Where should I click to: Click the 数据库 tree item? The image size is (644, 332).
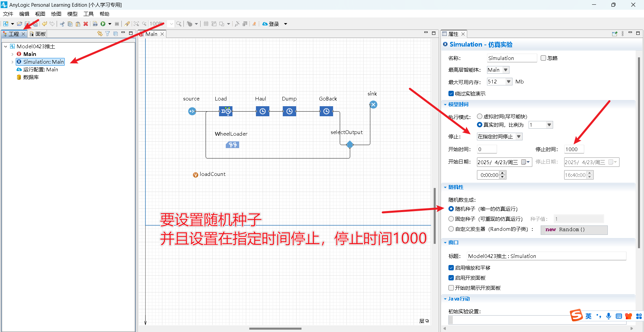(x=28, y=77)
